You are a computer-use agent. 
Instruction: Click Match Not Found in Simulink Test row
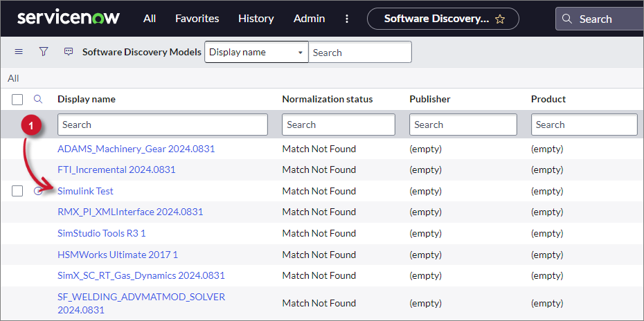(319, 191)
